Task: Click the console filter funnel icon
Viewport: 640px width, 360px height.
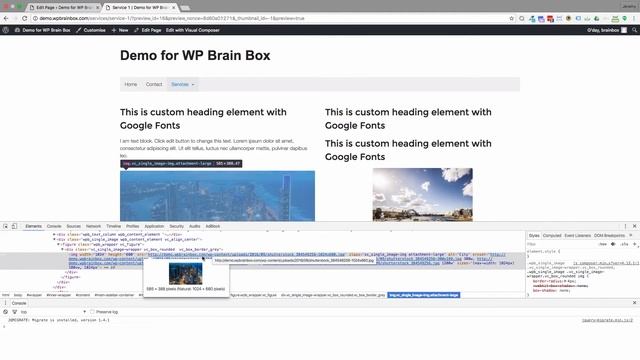Action: 15,312
